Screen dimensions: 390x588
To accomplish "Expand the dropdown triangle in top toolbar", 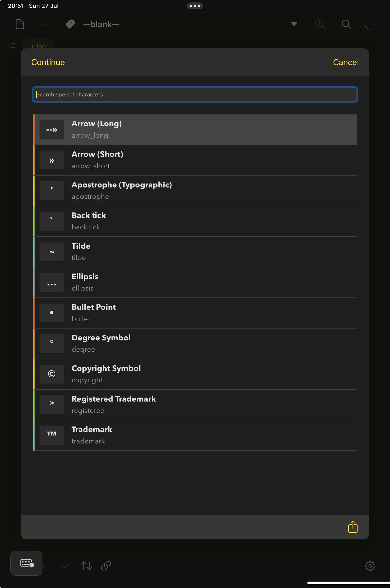I will point(294,24).
